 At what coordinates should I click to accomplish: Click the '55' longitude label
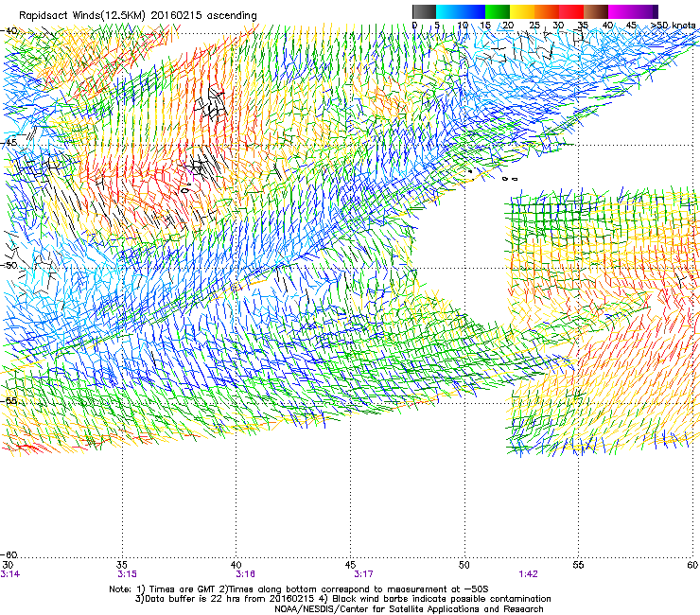pos(578,565)
